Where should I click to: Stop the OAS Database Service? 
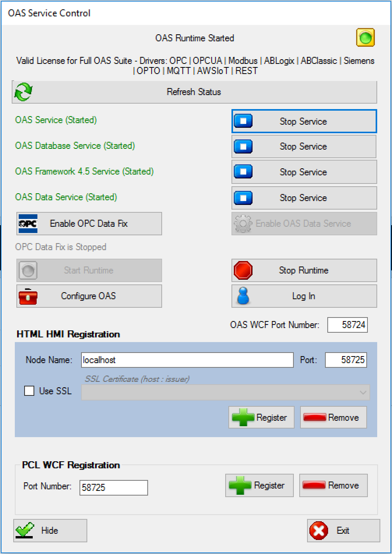point(304,146)
